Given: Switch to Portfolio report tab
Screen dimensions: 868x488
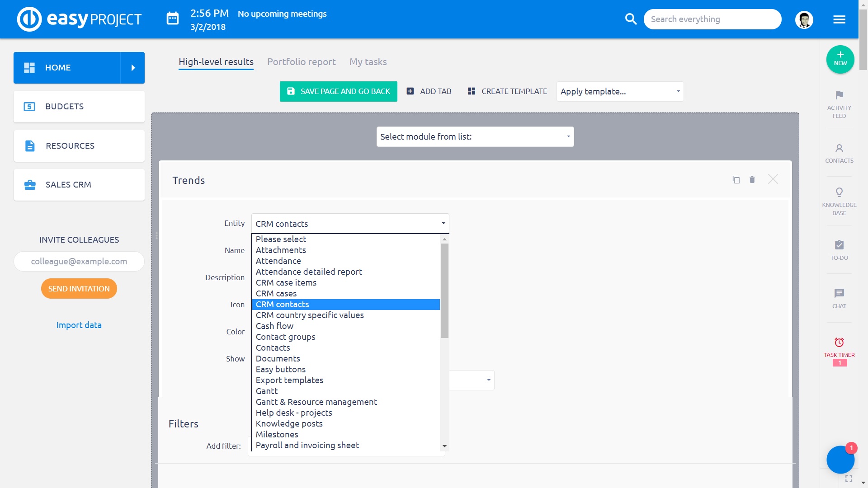Looking at the screenshot, I should point(301,62).
